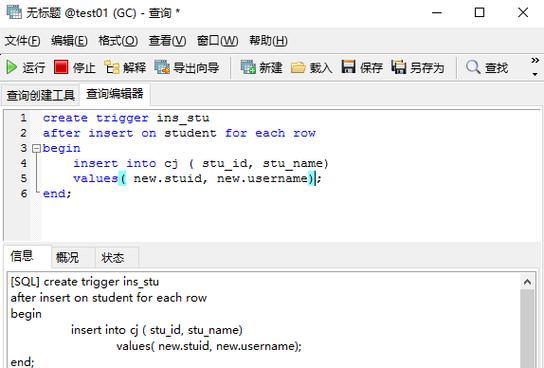The width and height of the screenshot is (544, 368).
Task: Minimize the query window
Action: (x=436, y=13)
